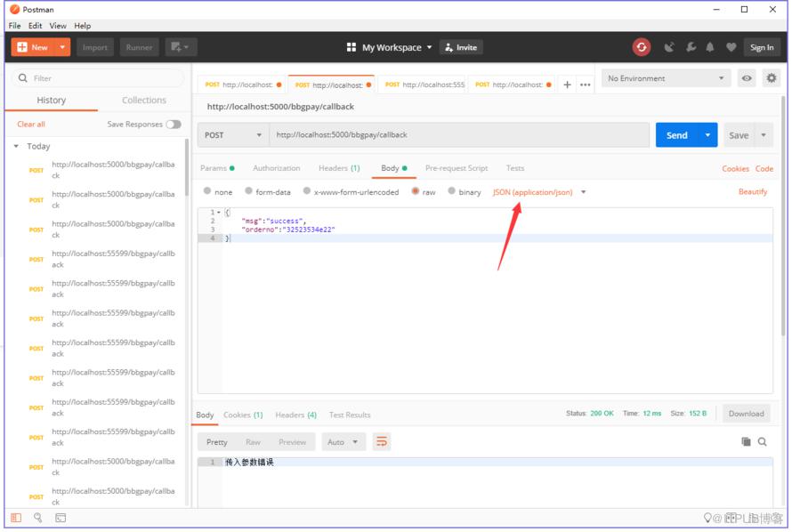Click the Beautify link
792x532 pixels.
(x=752, y=192)
